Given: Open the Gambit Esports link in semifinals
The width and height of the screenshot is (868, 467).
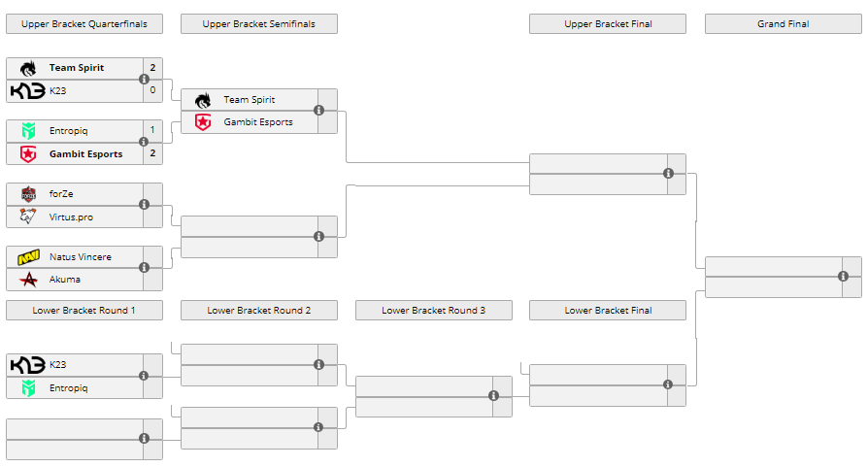Looking at the screenshot, I should pos(257,122).
